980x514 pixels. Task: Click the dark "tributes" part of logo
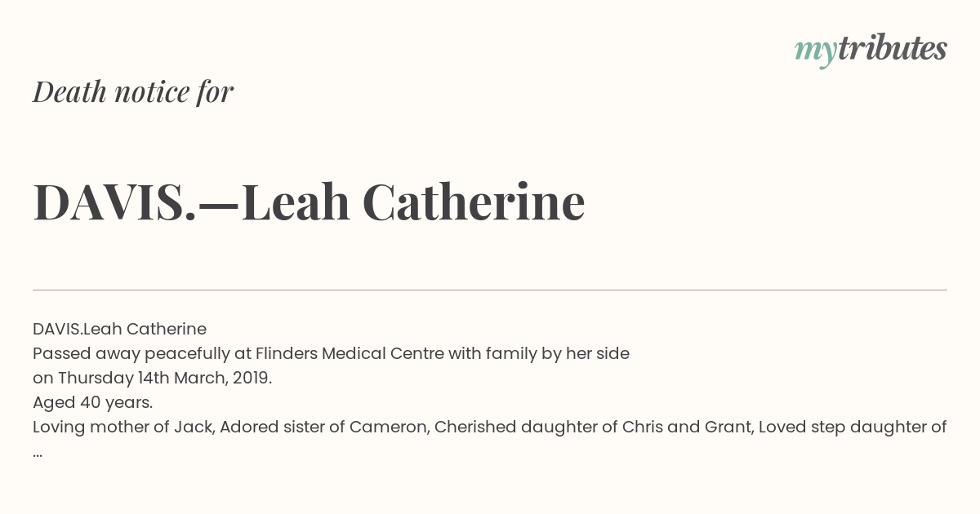(x=892, y=49)
